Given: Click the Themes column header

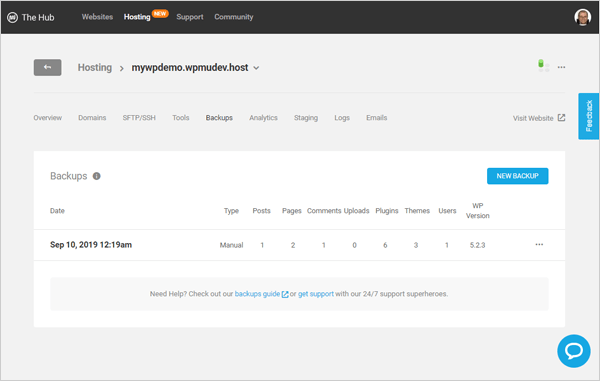Looking at the screenshot, I should [x=417, y=211].
